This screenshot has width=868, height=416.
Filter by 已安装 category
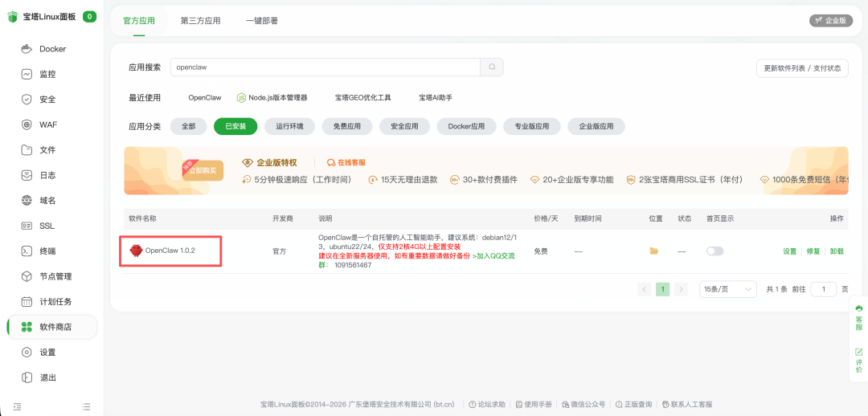[236, 126]
